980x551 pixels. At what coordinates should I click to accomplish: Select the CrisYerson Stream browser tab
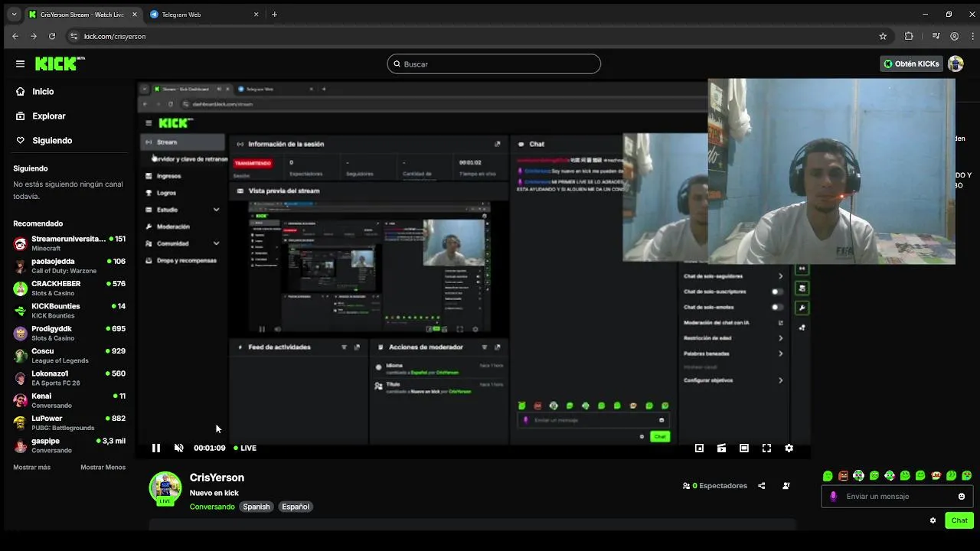(81, 14)
